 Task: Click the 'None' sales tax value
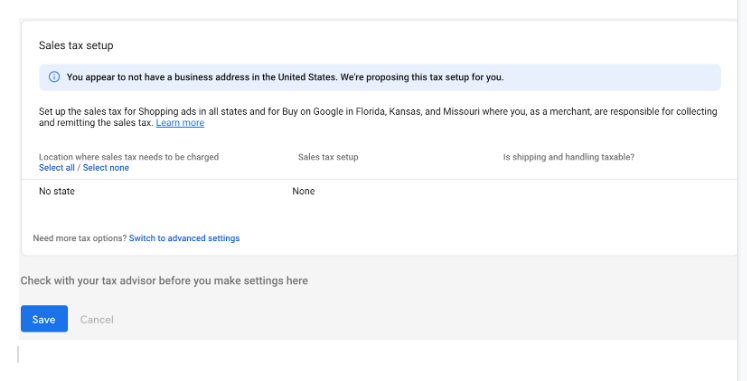click(x=303, y=191)
